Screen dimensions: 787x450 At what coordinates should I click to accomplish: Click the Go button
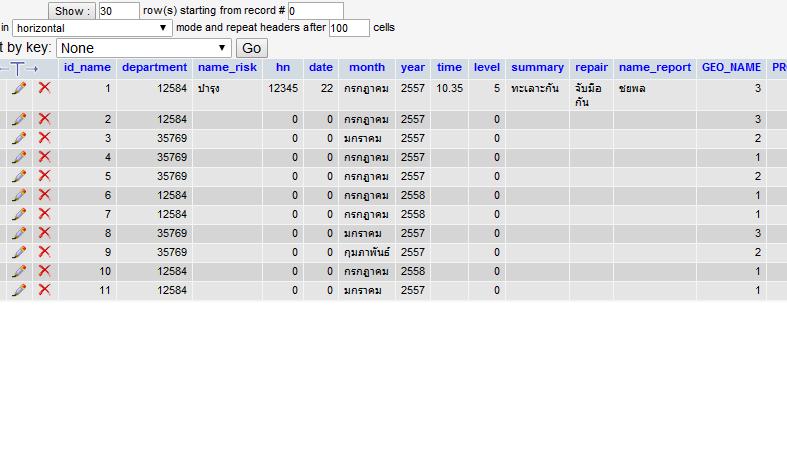click(x=251, y=48)
